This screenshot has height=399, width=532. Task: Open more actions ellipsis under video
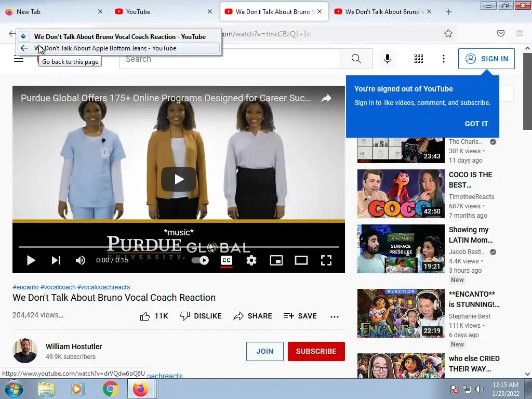[335, 316]
